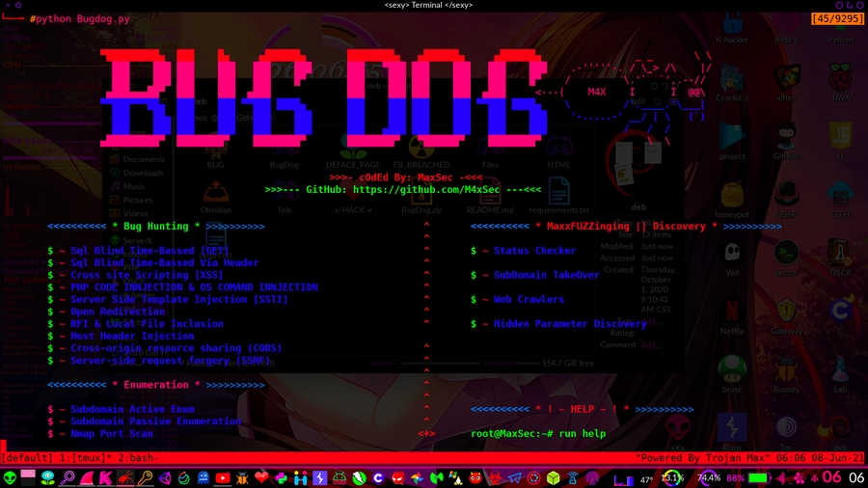Open the Bounty bug icon
Screen dimensions: 868x488
pos(787,370)
